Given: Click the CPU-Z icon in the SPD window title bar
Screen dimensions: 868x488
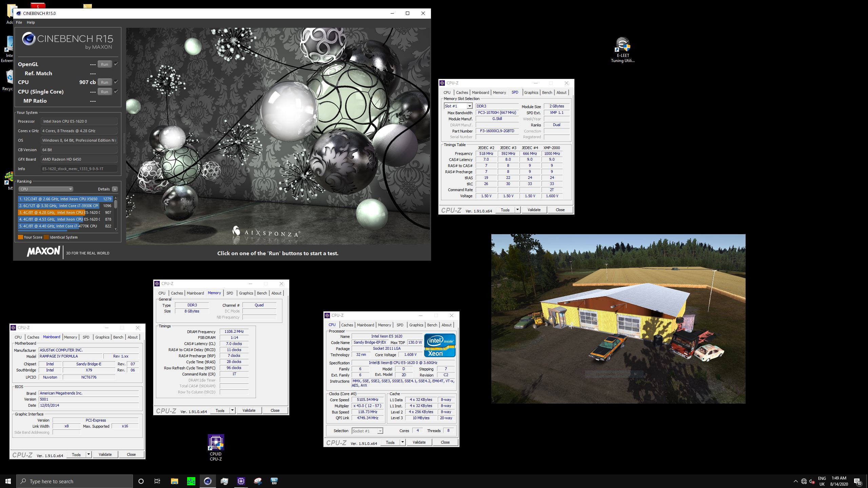Looking at the screenshot, I should click(442, 83).
